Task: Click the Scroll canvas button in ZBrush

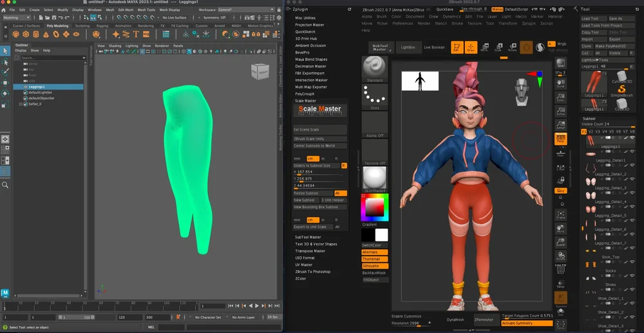Action: coord(561,84)
